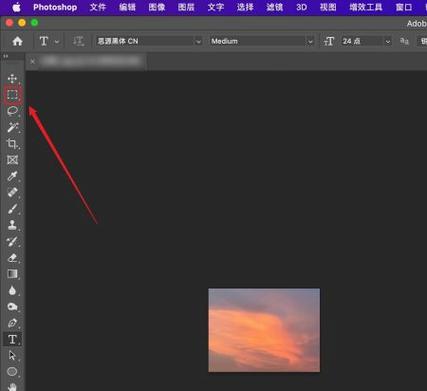This screenshot has height=391, width=427.
Task: Select the Crop tool
Action: tap(12, 144)
